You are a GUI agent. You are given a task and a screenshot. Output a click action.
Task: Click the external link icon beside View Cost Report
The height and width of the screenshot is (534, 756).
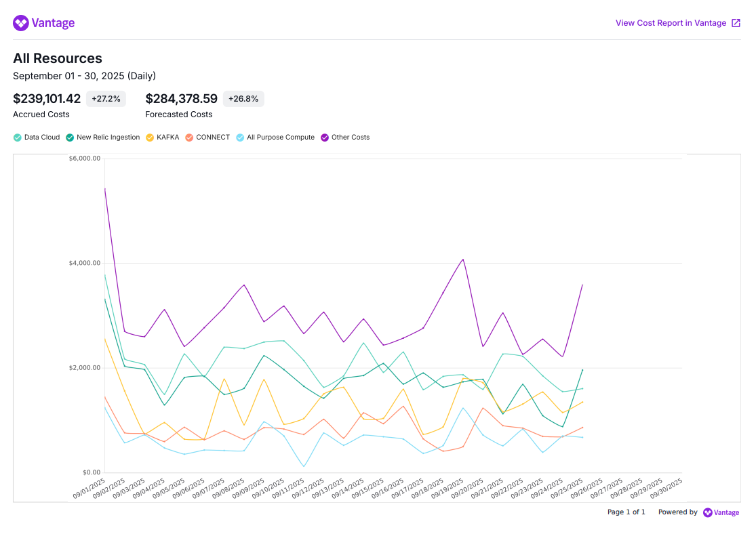pyautogui.click(x=736, y=23)
